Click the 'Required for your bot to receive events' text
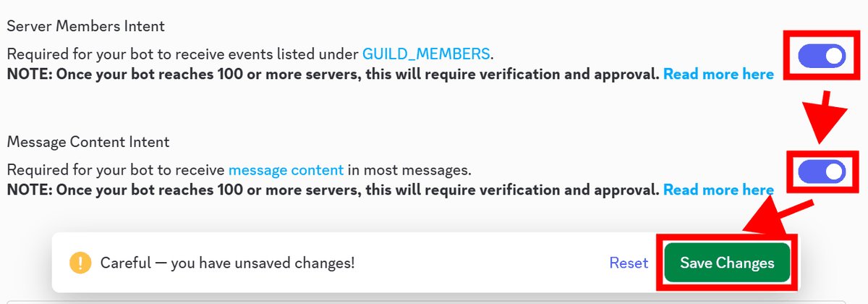The height and width of the screenshot is (304, 868). [x=182, y=54]
